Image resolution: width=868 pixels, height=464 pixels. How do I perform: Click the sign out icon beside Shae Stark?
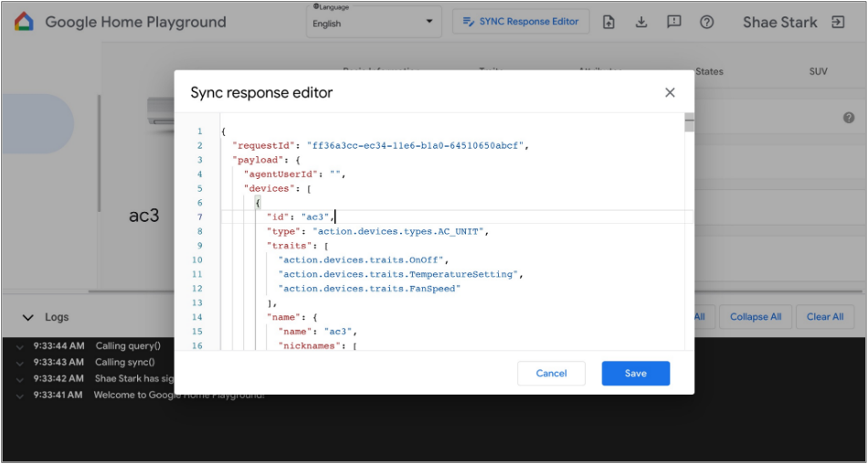[x=838, y=22]
